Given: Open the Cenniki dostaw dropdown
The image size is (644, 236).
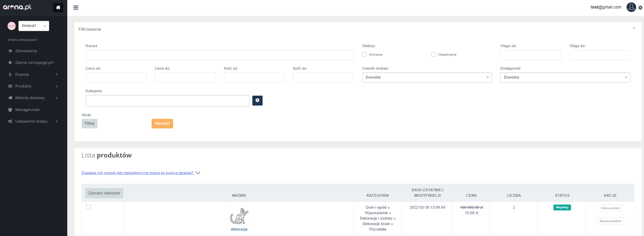Looking at the screenshot, I should [x=427, y=78].
